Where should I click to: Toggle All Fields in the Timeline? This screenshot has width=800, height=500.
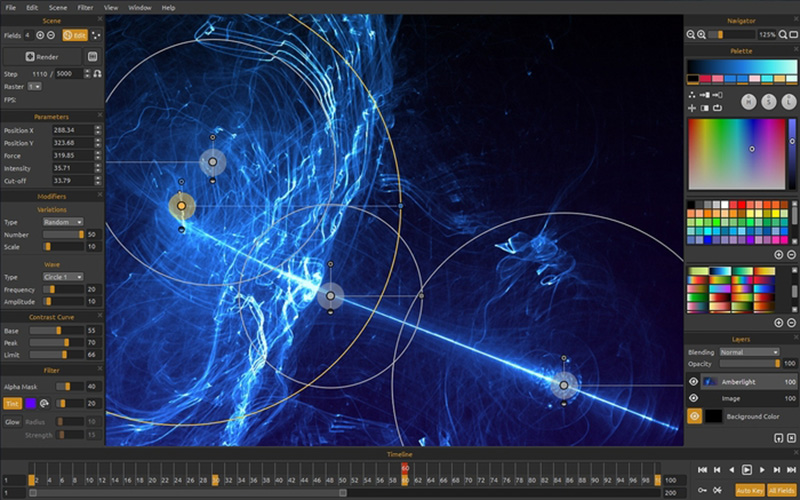(x=781, y=490)
